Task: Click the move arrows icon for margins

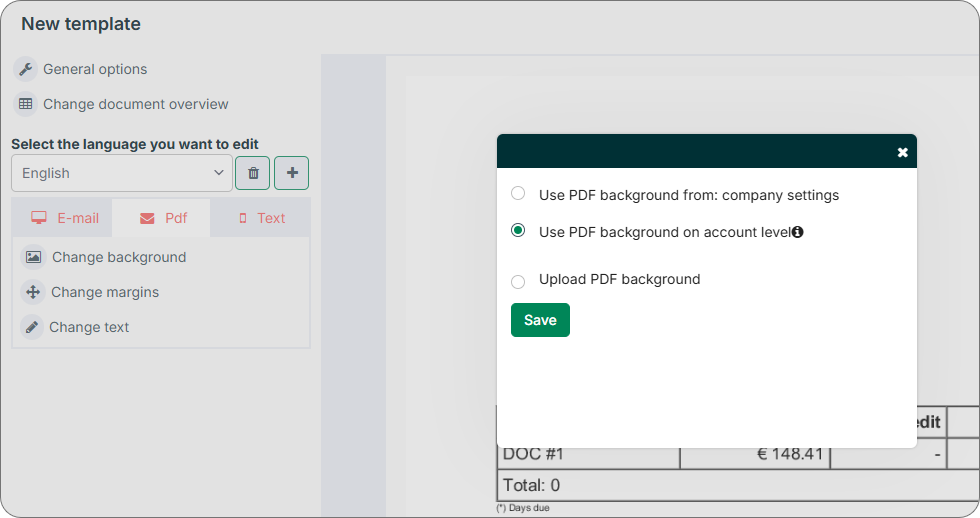Action: 32,292
